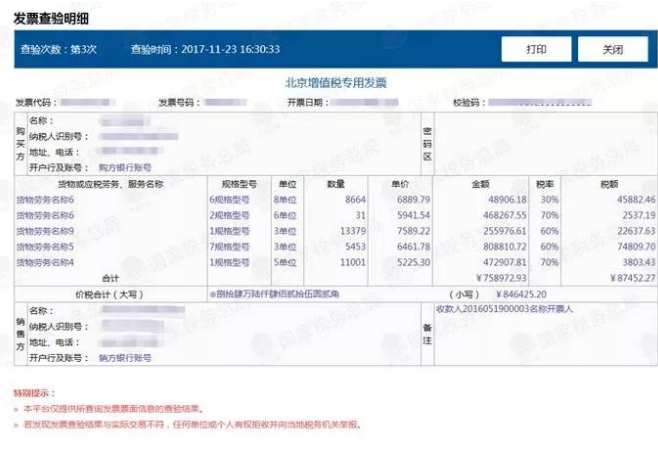Image resolution: width=658 pixels, height=459 pixels.
Task: Click the tax value 2537.19
Action: 638,215
